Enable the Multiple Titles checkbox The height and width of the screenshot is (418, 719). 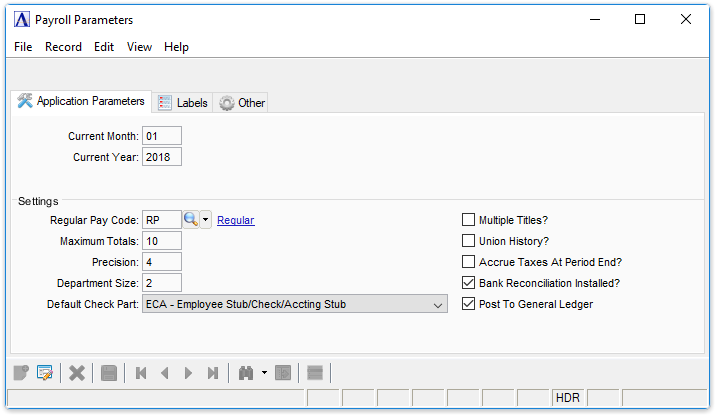pos(468,220)
